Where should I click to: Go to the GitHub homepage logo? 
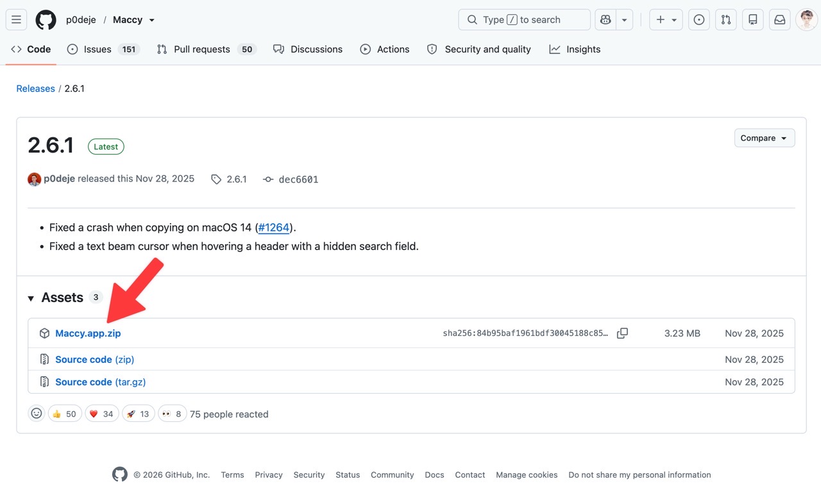pos(46,20)
